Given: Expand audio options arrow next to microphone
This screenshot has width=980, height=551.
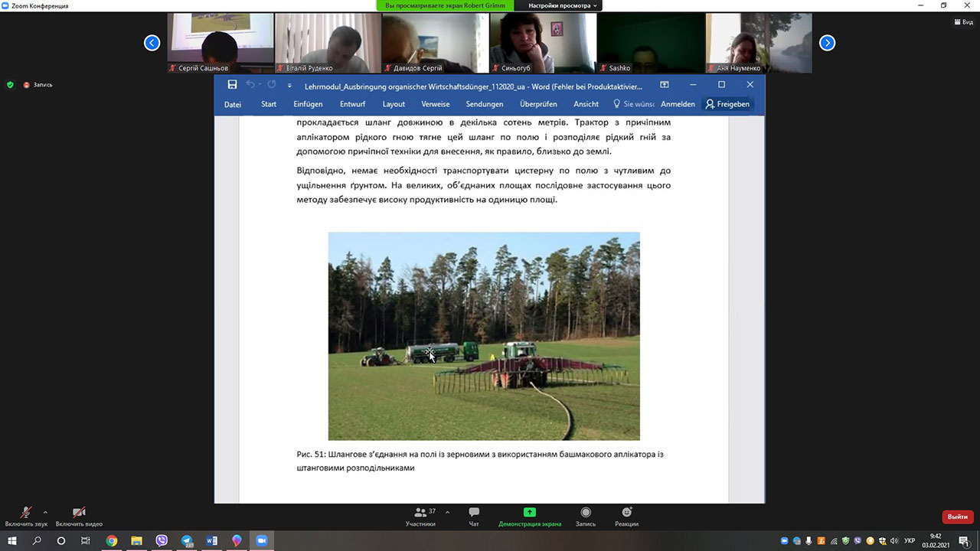Looking at the screenshot, I should pyautogui.click(x=45, y=512).
